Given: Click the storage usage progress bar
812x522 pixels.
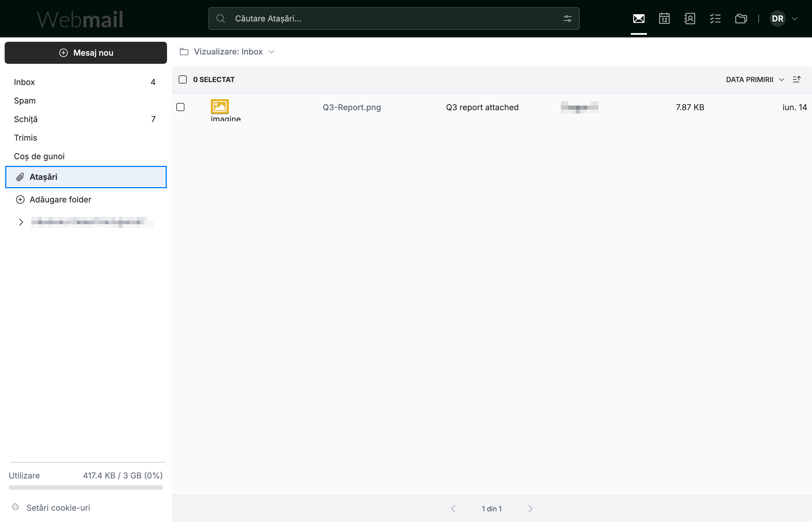Looking at the screenshot, I should click(x=86, y=487).
